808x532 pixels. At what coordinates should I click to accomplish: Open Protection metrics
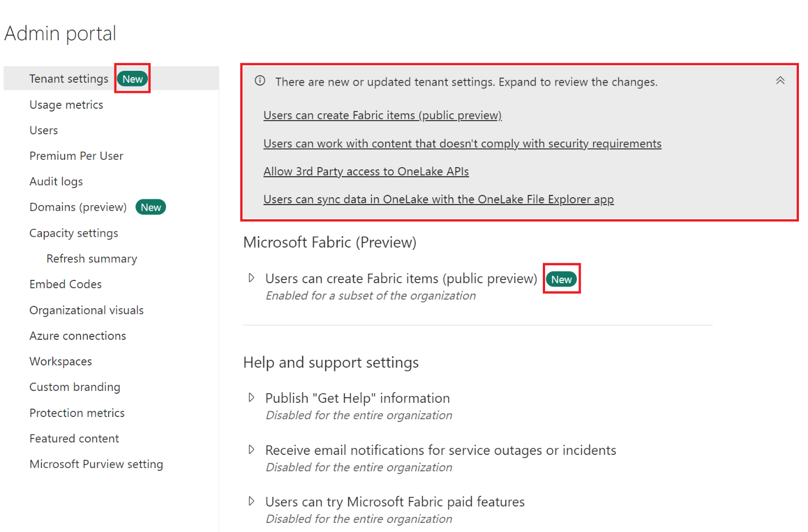[x=77, y=413]
